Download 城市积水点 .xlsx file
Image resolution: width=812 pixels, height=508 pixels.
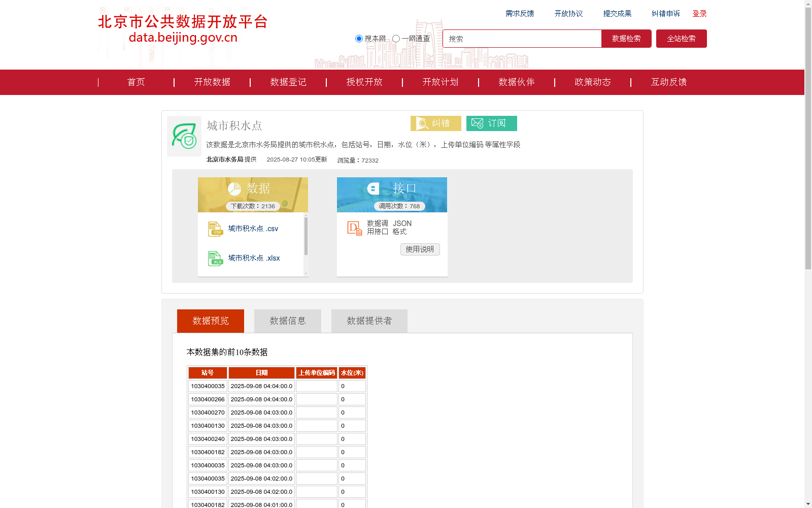point(254,259)
